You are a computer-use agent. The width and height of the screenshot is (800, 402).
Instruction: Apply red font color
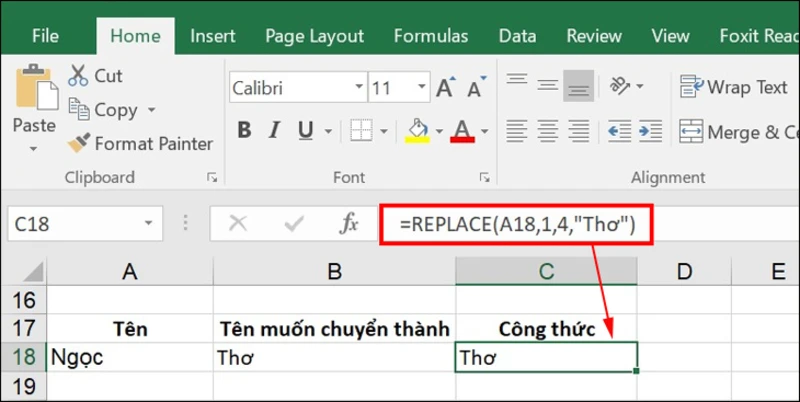point(463,131)
